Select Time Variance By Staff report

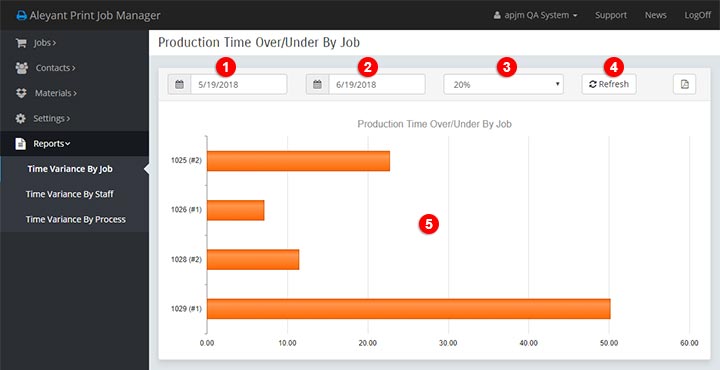pyautogui.click(x=69, y=194)
